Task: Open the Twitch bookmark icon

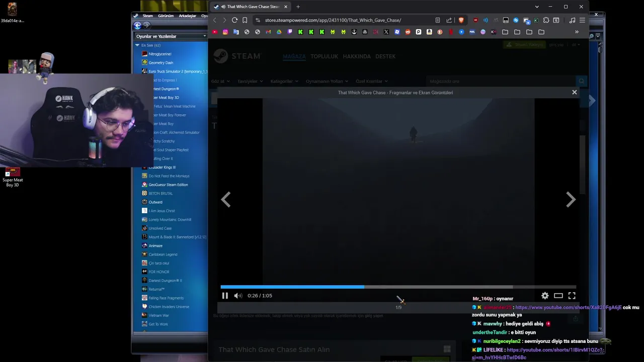Action: point(290,32)
